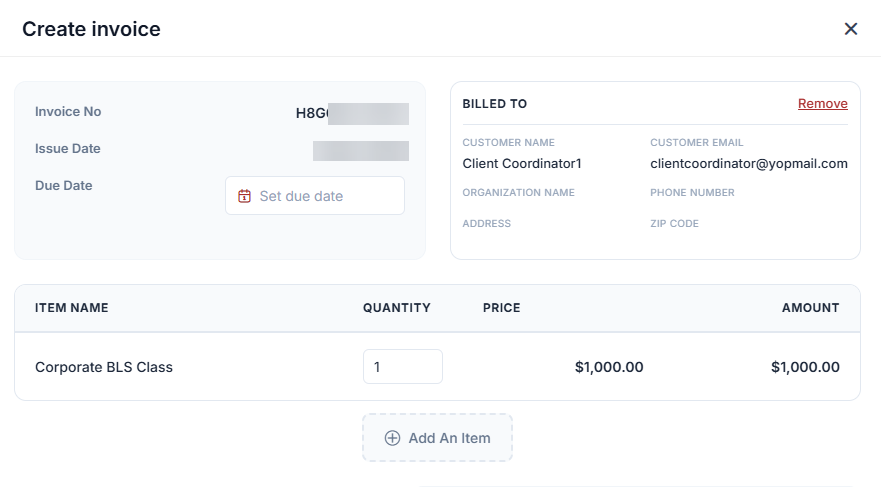Click the QUANTITY column header
The height and width of the screenshot is (487, 881).
pyautogui.click(x=397, y=308)
